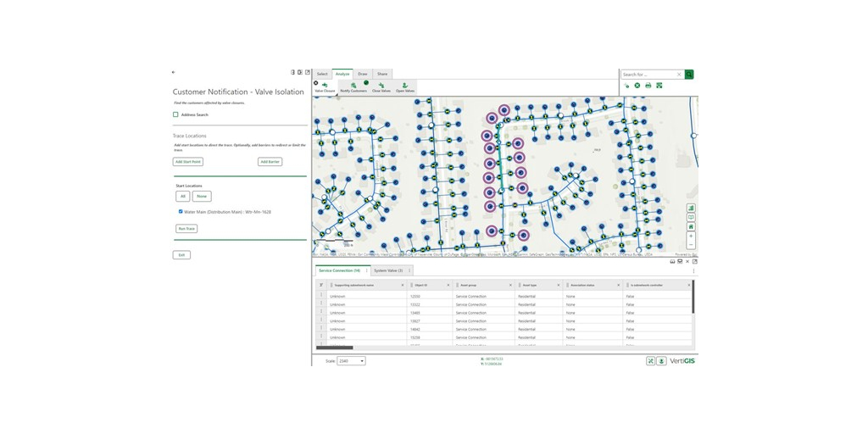Click the print map icon
Screen dimensions: 868x434
point(648,86)
